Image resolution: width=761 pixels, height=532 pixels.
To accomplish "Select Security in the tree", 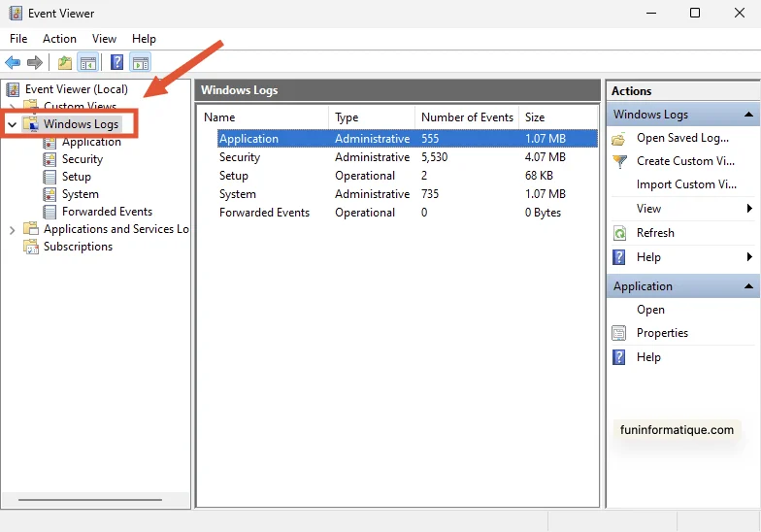I will [x=82, y=159].
